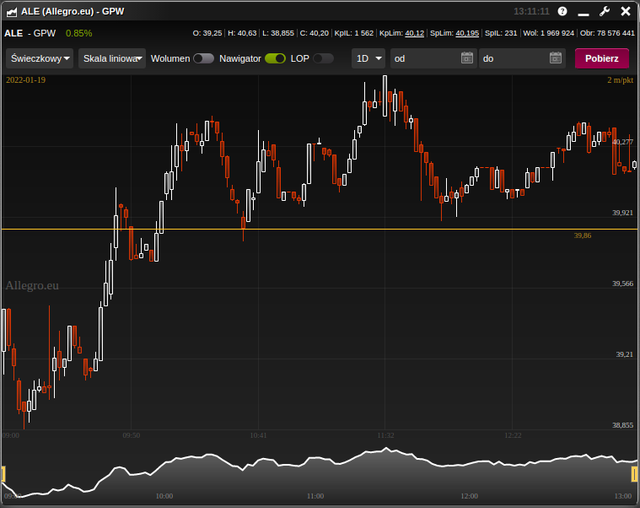Click the SplL: 231 value text
The image size is (640, 508).
(501, 33)
